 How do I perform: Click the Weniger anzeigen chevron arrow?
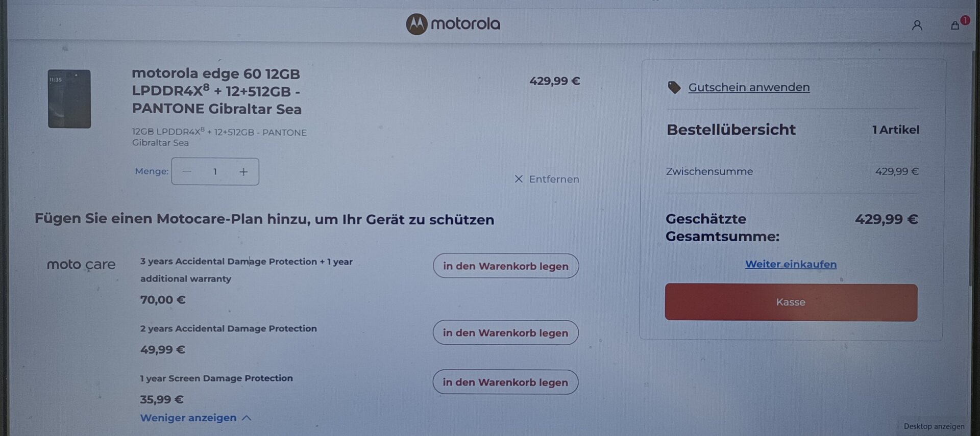coord(247,418)
